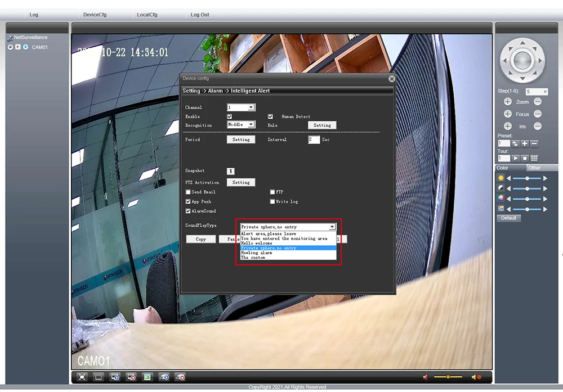This screenshot has width=563, height=392.
Task: Uncheck the App Push checkbox
Action: (188, 201)
